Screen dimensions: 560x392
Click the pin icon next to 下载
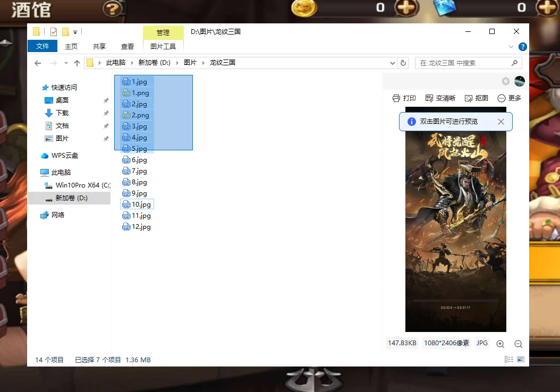(106, 113)
